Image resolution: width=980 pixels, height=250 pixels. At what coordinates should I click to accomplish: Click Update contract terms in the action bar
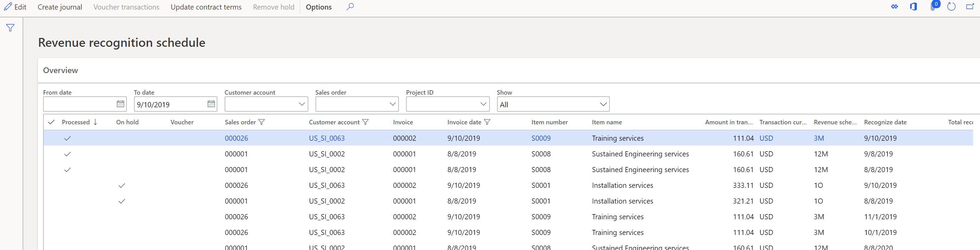[x=206, y=7]
